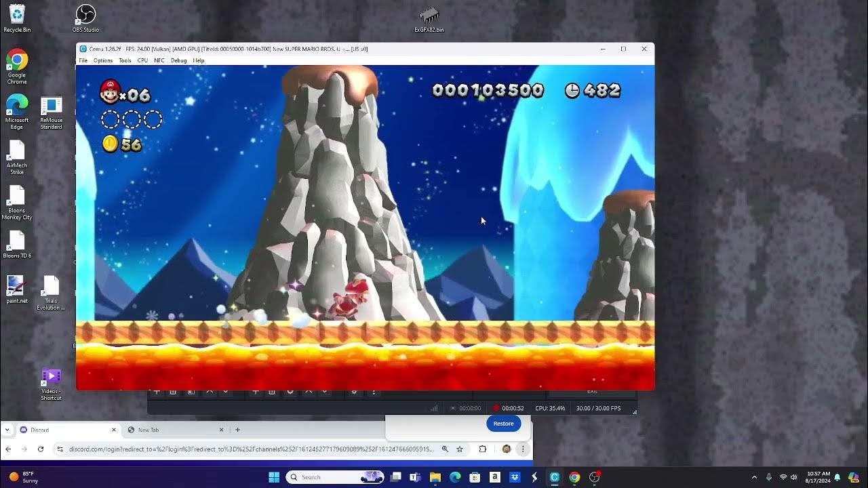Close the New Tab tab in Chrome
The width and height of the screenshot is (868, 488).
pyautogui.click(x=221, y=430)
